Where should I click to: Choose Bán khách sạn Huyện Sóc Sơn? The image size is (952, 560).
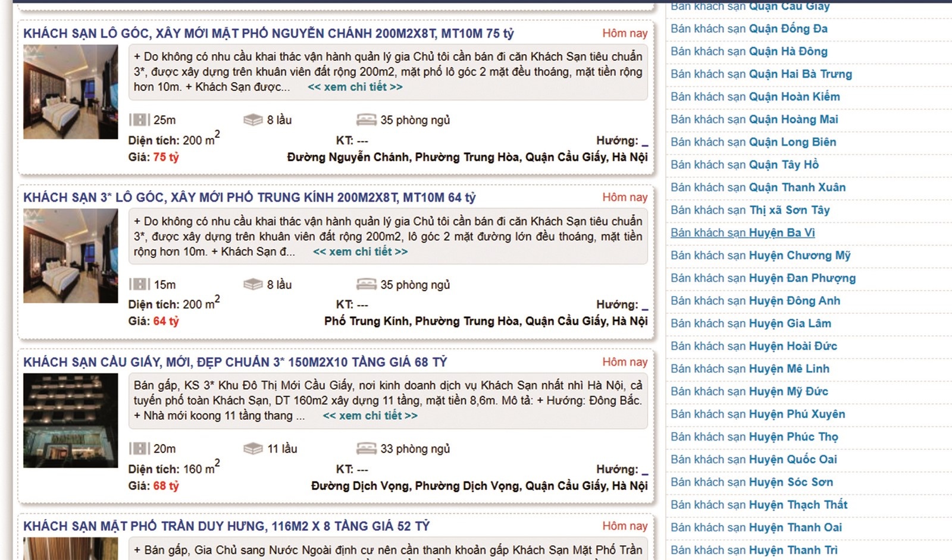(x=751, y=482)
